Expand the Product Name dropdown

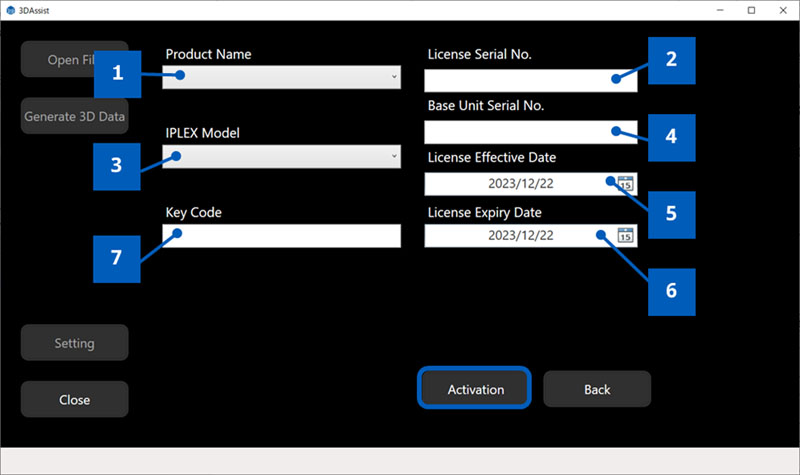(394, 77)
